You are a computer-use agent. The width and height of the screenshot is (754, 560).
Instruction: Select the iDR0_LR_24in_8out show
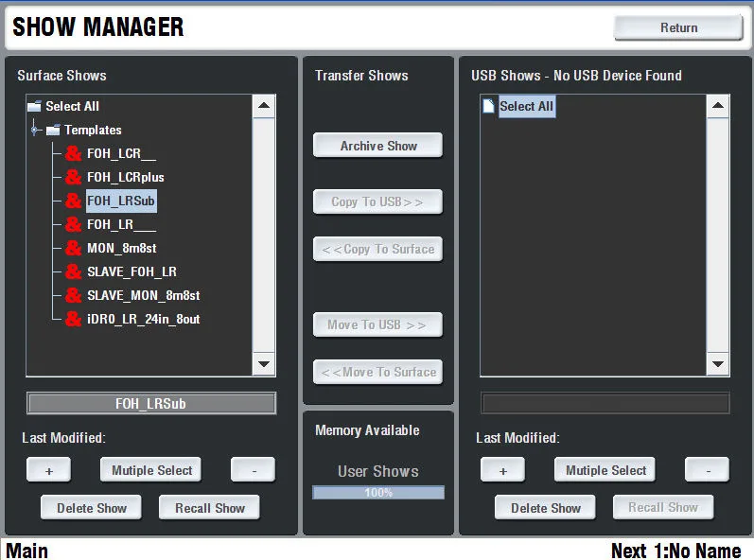pyautogui.click(x=143, y=319)
